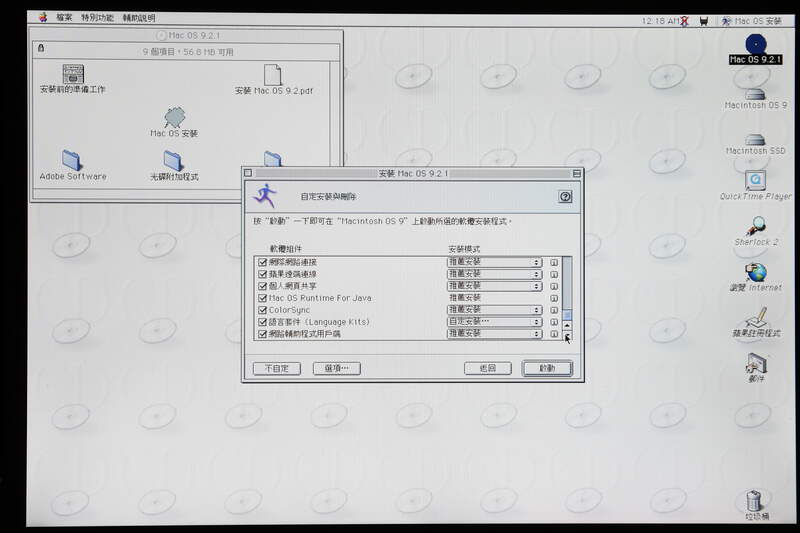The height and width of the screenshot is (533, 800).
Task: Click the 安裝模式 column header
Action: tap(464, 249)
